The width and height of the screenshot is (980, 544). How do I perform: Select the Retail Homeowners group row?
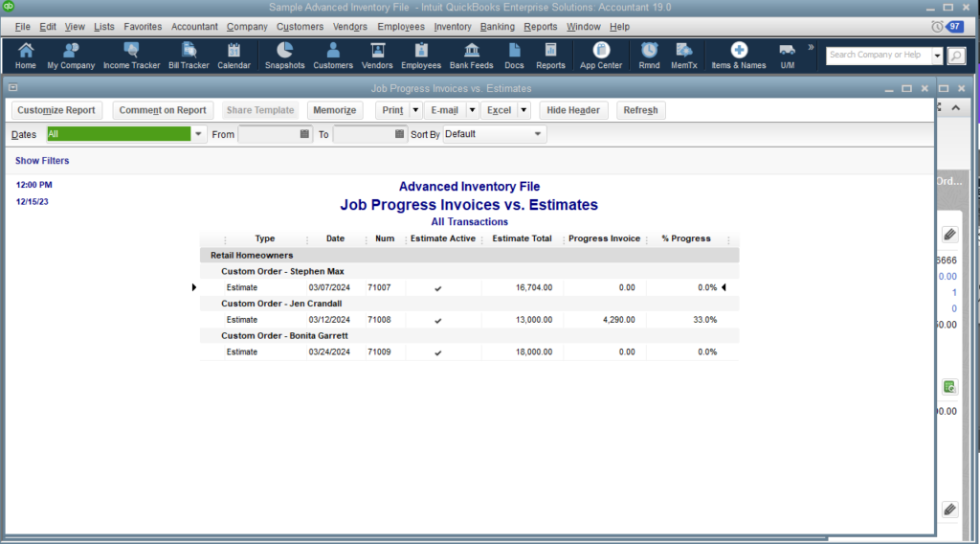click(x=469, y=255)
